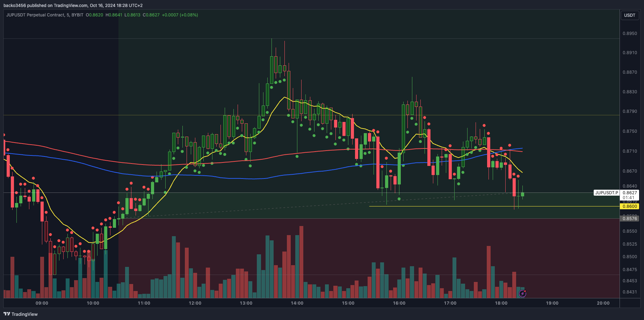Click the 19:00 time axis label
Screen dimensions: 644x320
pyautogui.click(x=552, y=303)
